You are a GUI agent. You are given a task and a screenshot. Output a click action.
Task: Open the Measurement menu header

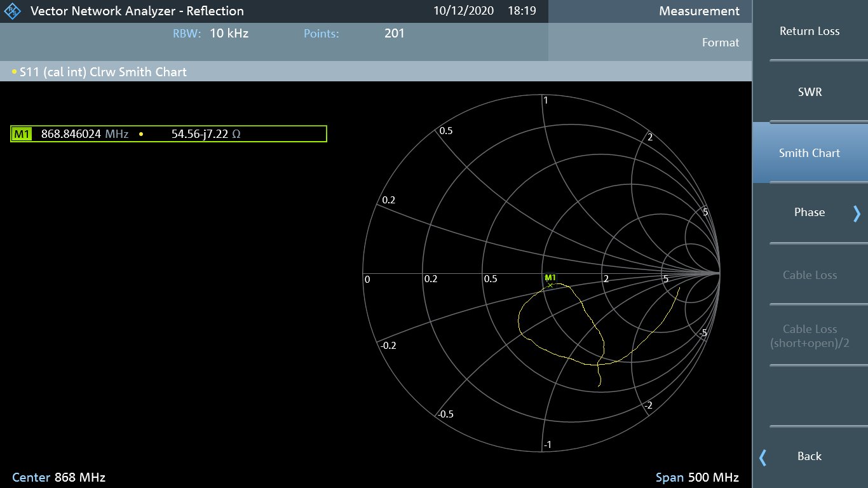click(699, 11)
